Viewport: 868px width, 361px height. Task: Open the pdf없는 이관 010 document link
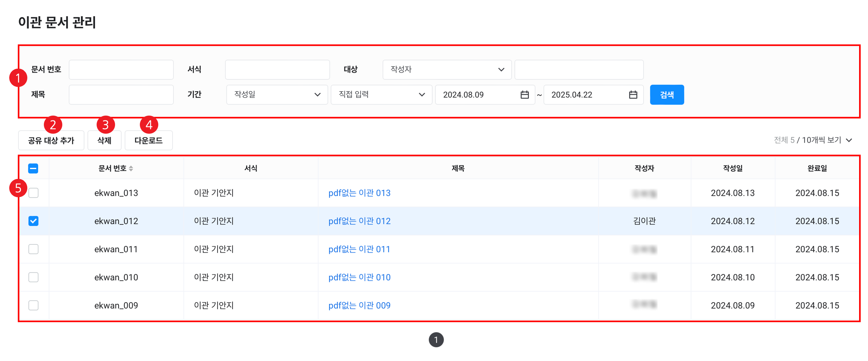359,277
